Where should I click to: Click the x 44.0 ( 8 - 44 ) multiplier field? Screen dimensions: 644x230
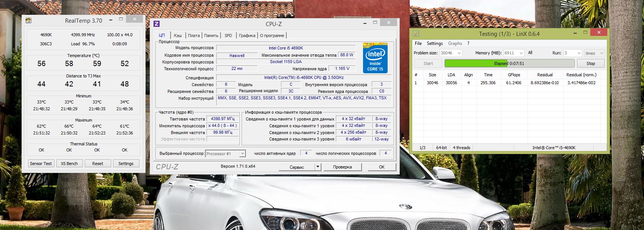pos(223,125)
